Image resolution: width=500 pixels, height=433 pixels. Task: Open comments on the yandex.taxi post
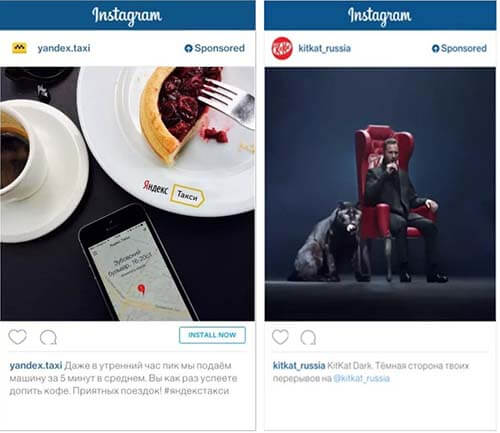[48, 337]
